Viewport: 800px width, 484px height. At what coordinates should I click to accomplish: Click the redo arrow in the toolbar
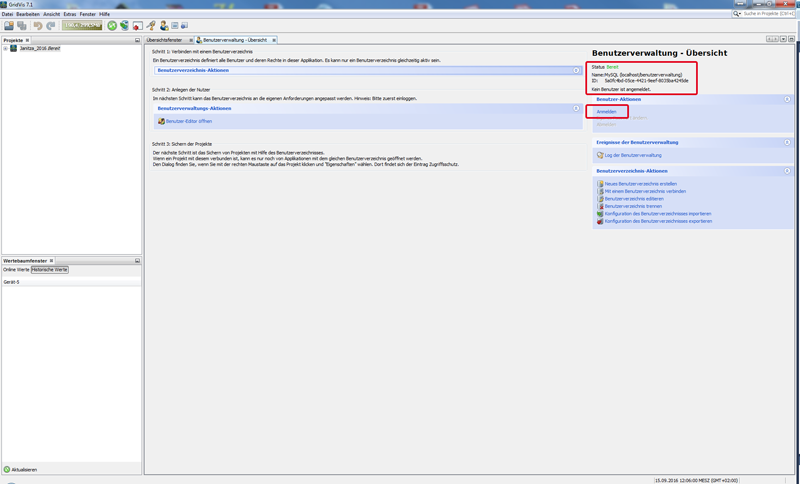50,26
